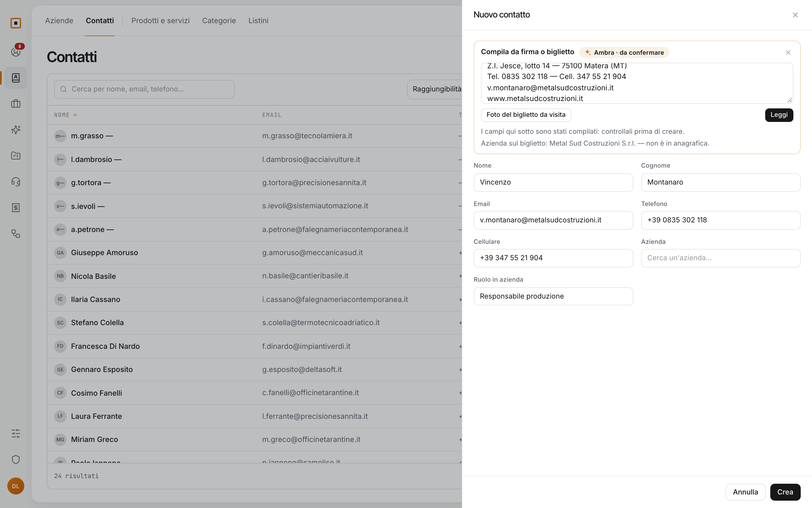Open the Raggiungibilità filter dropdown
Image resolution: width=812 pixels, height=508 pixels.
[435, 89]
